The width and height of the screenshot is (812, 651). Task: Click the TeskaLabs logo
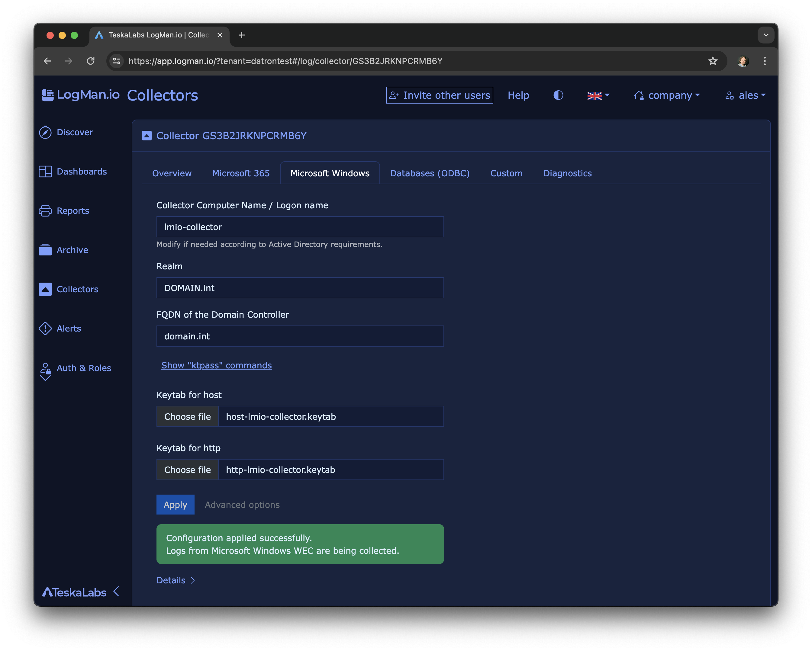pos(74,592)
